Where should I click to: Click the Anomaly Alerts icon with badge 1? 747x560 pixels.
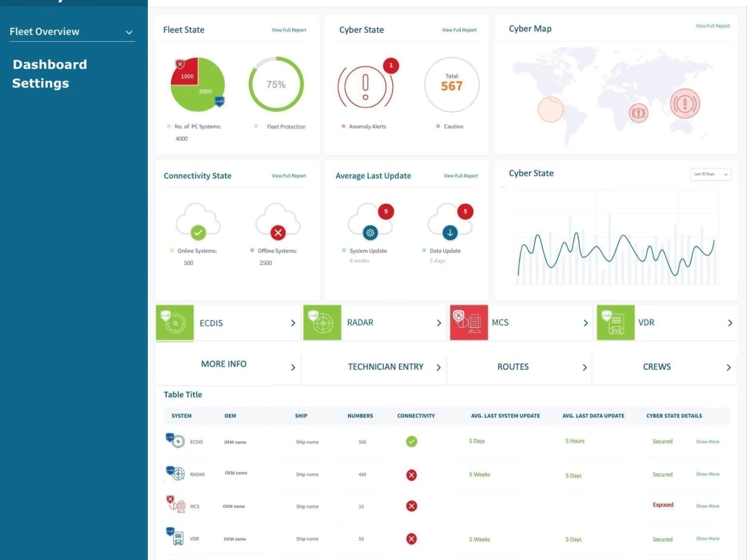[x=365, y=85]
